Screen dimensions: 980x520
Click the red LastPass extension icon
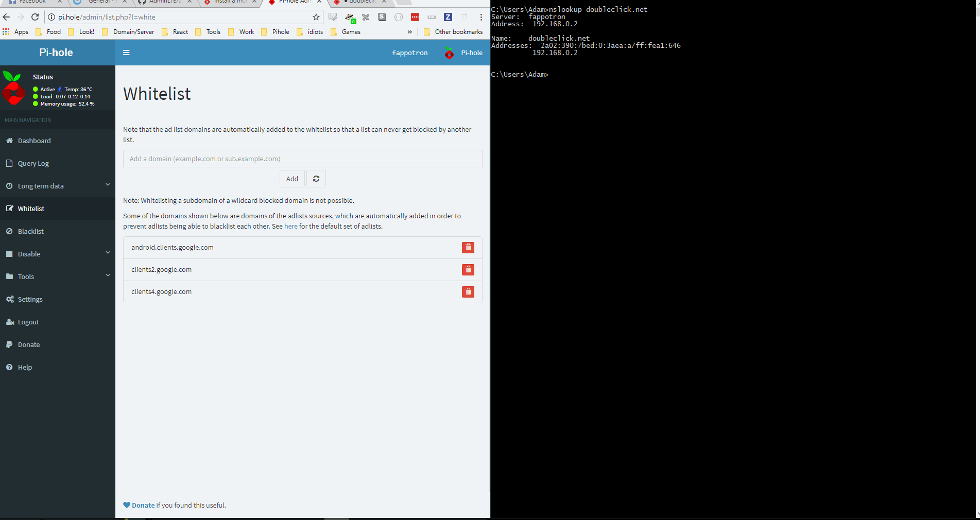(x=415, y=17)
